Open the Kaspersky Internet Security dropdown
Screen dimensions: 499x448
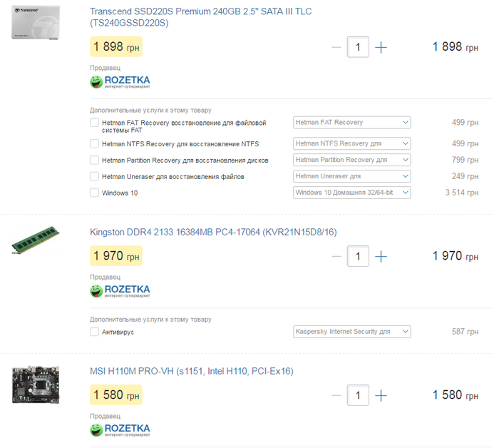tap(351, 332)
